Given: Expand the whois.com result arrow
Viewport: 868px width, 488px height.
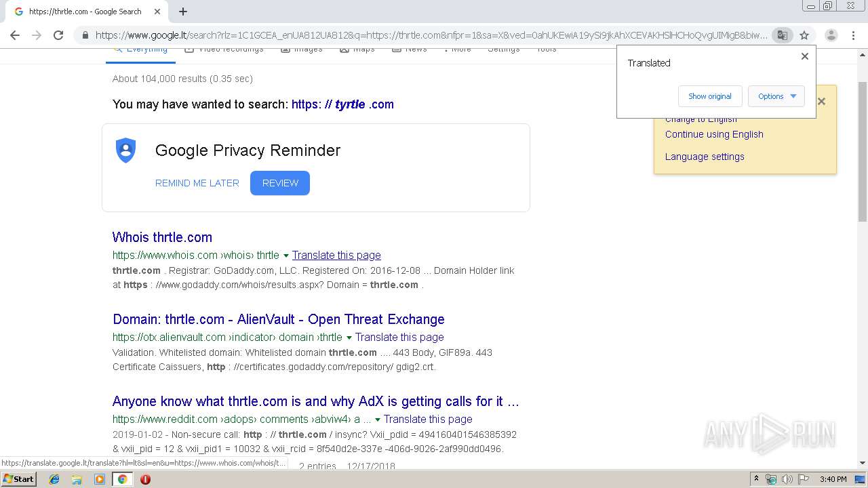Looking at the screenshot, I should coord(285,256).
